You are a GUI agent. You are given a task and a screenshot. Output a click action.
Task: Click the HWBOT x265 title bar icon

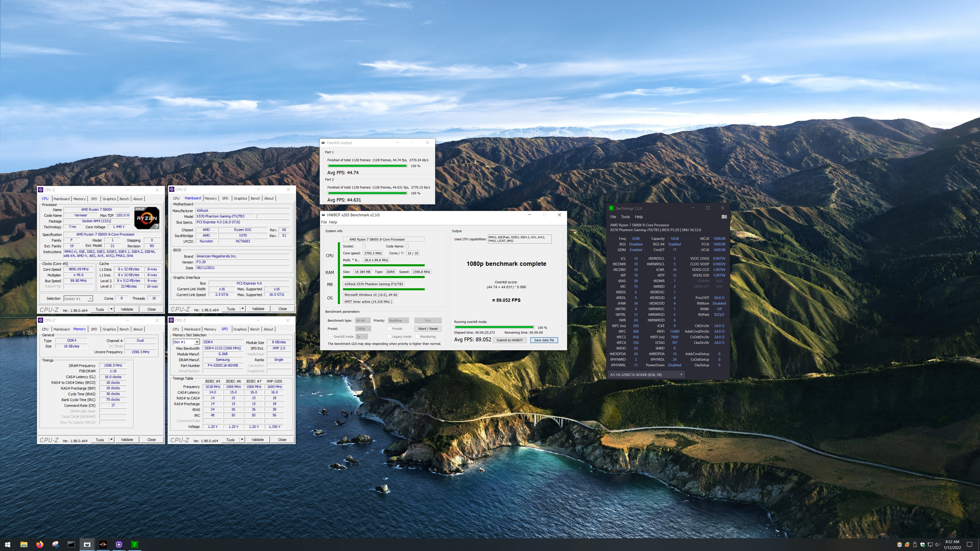coord(323,215)
